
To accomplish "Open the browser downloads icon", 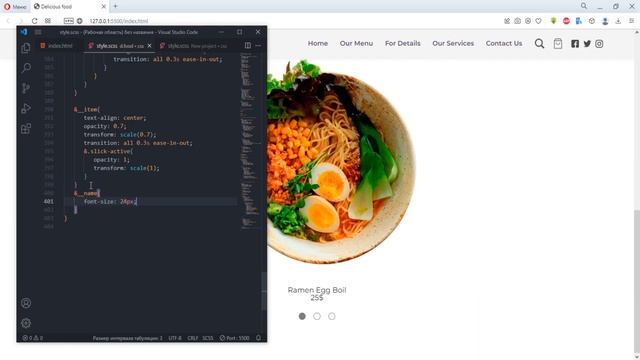I will click(618, 21).
